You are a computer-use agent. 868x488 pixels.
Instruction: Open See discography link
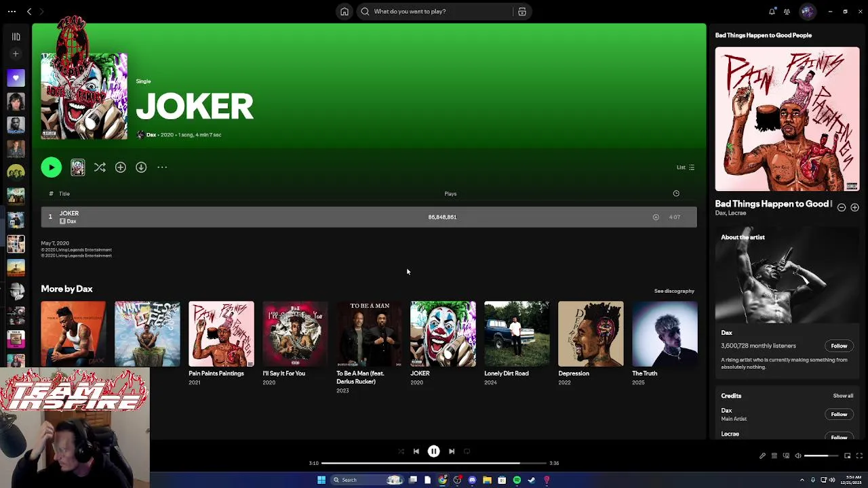coord(674,291)
